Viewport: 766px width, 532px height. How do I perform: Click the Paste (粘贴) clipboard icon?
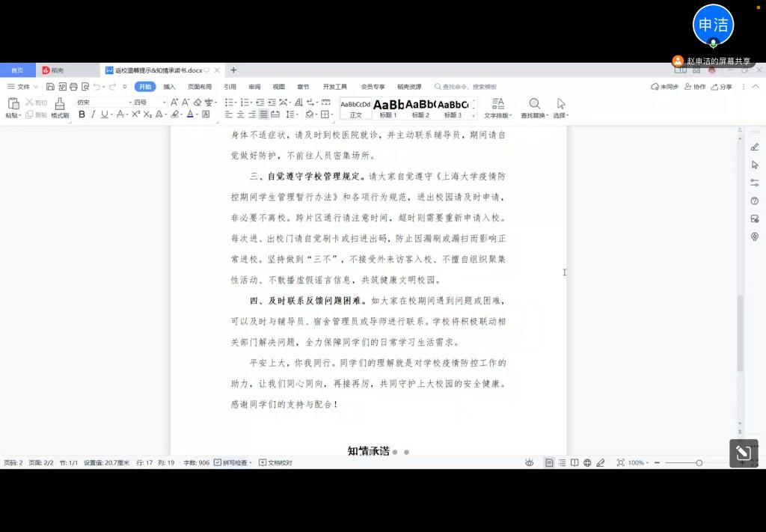pyautogui.click(x=13, y=104)
